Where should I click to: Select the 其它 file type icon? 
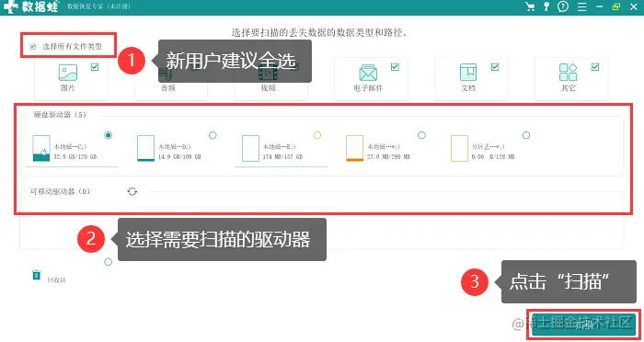point(568,73)
